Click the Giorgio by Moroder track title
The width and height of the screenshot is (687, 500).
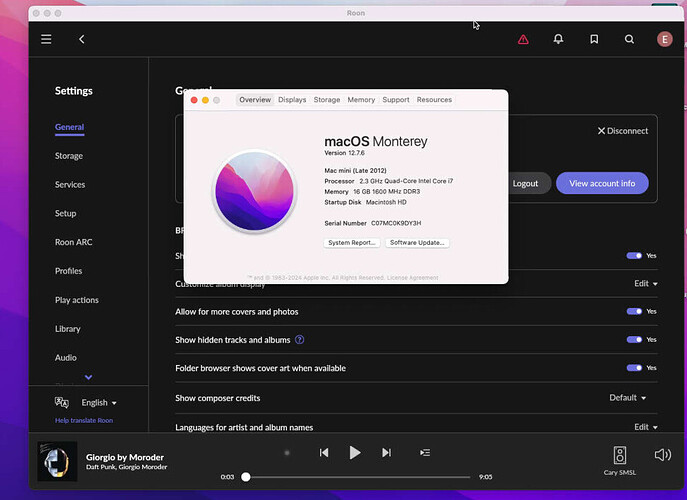(x=125, y=457)
